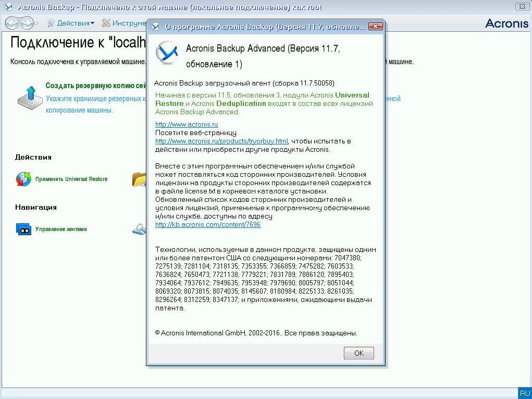Click the folder icon in Действия section
The height and width of the screenshot is (399, 532).
[x=139, y=179]
